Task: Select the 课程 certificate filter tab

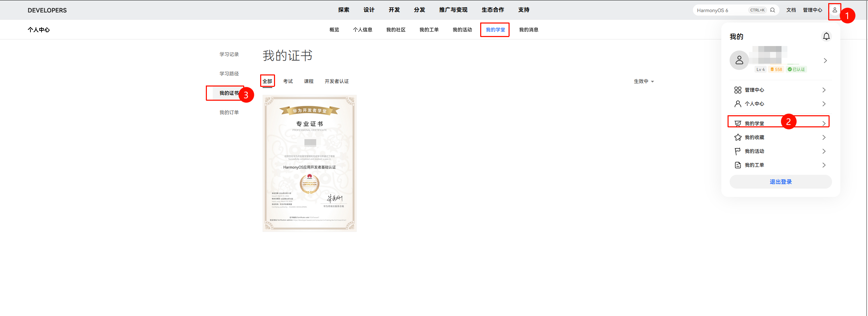Action: pos(309,81)
